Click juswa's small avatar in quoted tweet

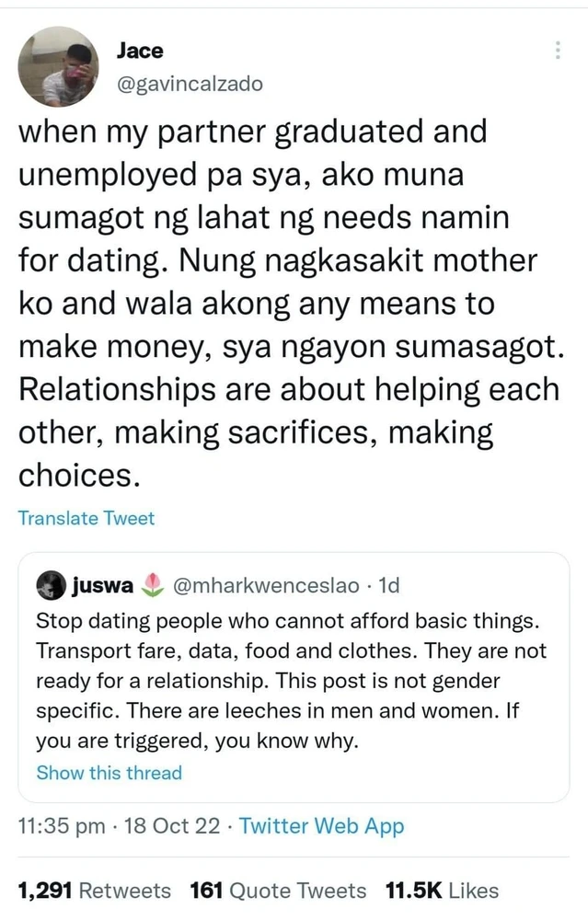pyautogui.click(x=50, y=585)
